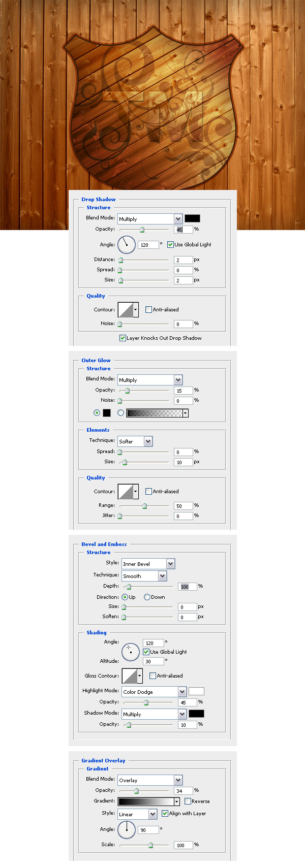Image resolution: width=305 pixels, height=868 pixels.
Task: Click Outer Glow Range slider handle
Action: (x=145, y=506)
